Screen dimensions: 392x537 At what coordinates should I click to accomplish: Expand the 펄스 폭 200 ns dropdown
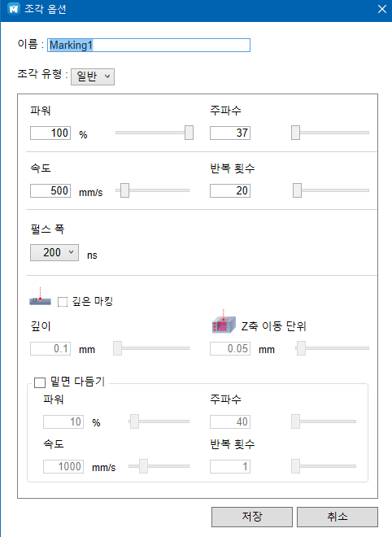coord(54,252)
